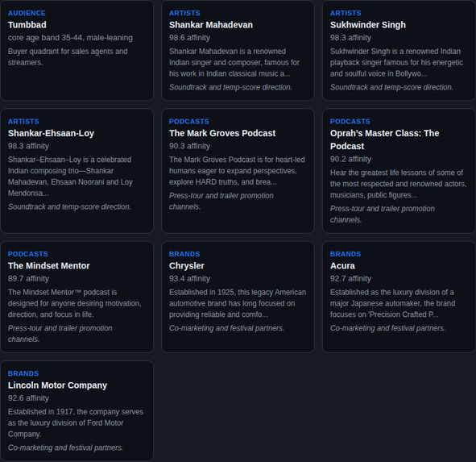This screenshot has height=462, width=476.
Task: Click BRANDS label above Chrysler
Action: click(184, 254)
